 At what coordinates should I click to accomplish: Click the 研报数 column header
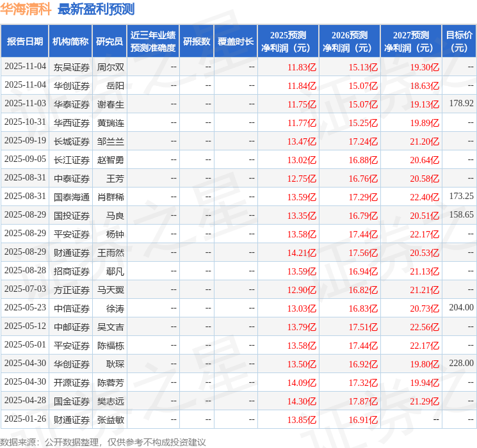point(197,42)
